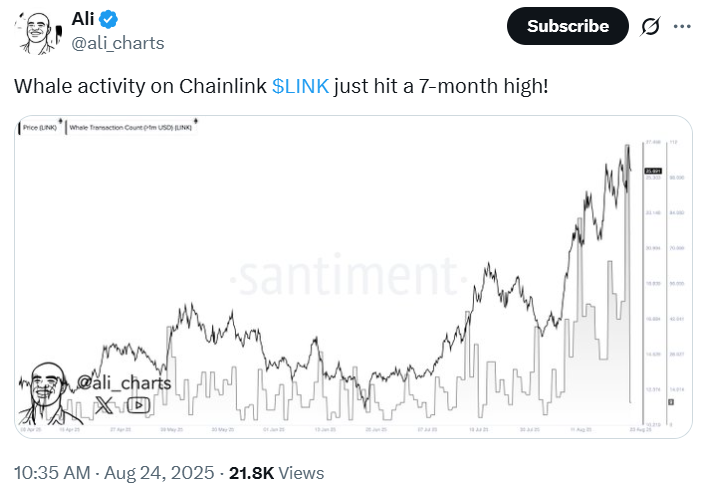Click the tall whale spike near 23 Aug
This screenshot has height=489, width=708.
click(628, 271)
